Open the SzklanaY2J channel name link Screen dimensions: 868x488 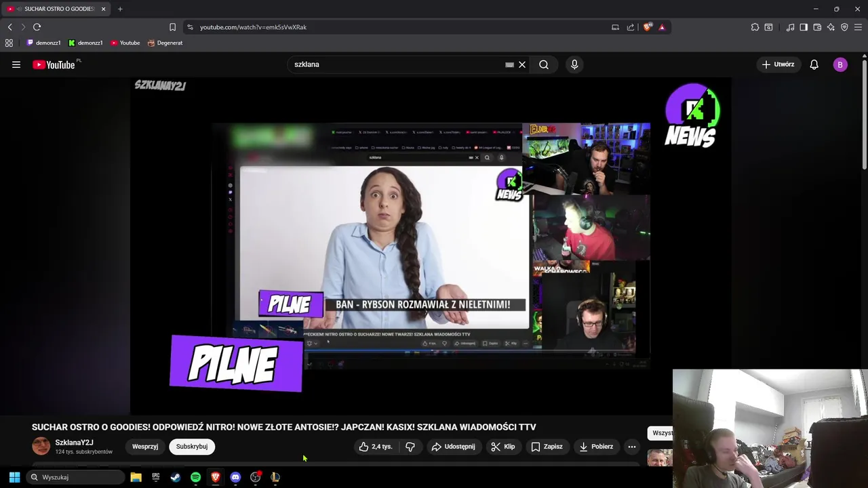[x=74, y=443]
